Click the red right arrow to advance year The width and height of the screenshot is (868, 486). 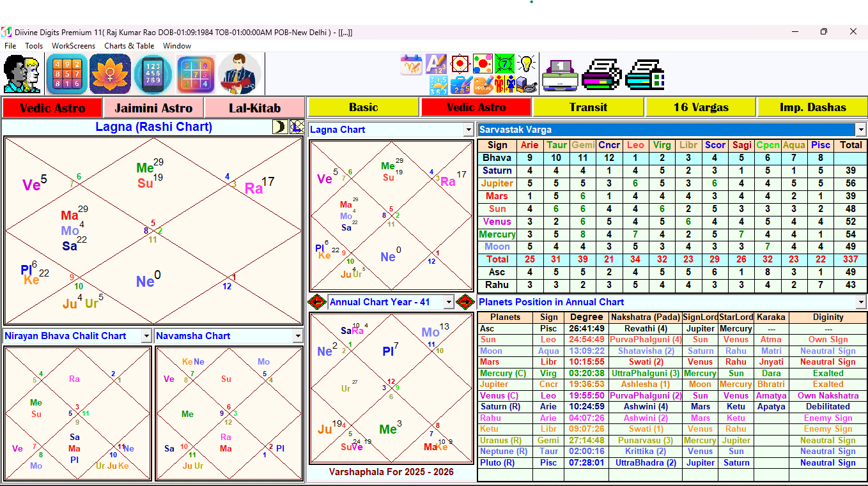pyautogui.click(x=466, y=301)
